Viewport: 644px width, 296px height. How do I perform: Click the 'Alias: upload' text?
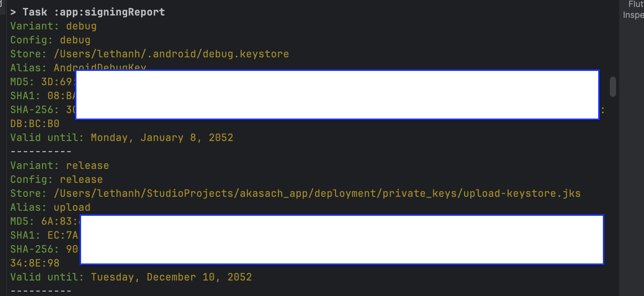50,207
